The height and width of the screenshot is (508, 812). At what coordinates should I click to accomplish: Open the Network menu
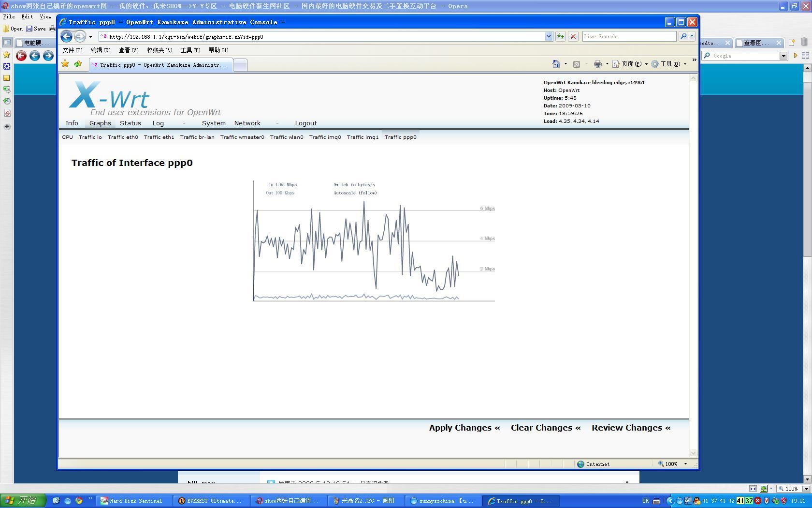click(x=247, y=123)
